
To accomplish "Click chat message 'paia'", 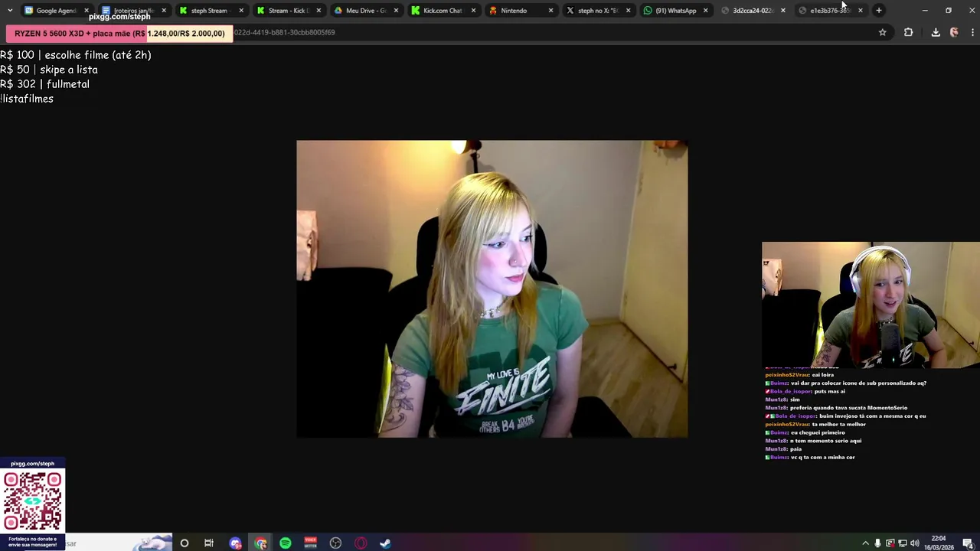I will (795, 449).
